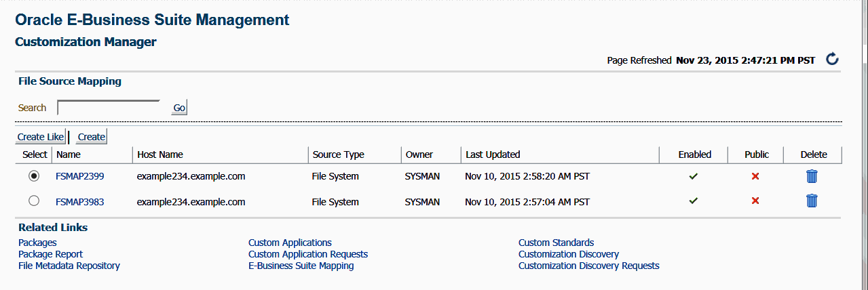This screenshot has width=868, height=290.
Task: Delete the FSMAP2399 mapping via trash icon
Action: [812, 176]
